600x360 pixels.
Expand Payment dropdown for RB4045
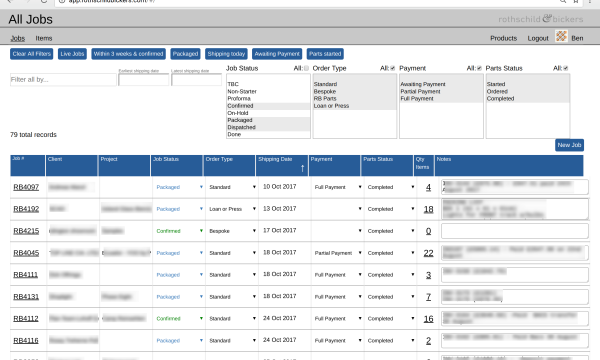tap(338, 253)
